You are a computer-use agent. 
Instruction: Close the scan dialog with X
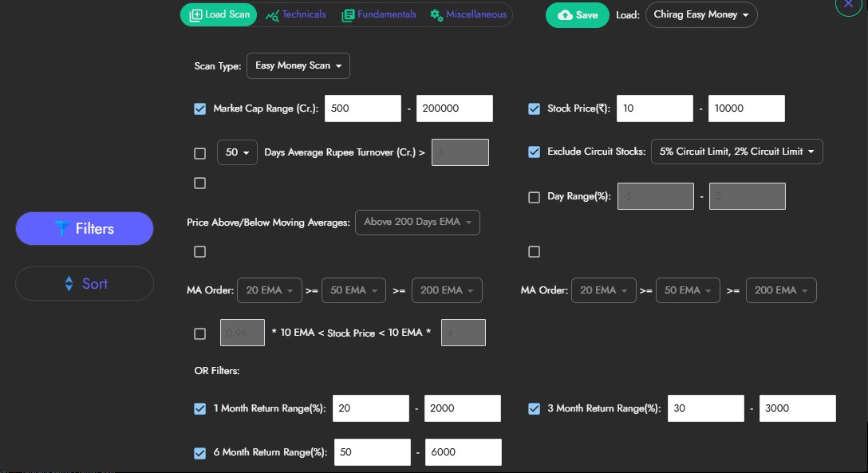(848, 5)
